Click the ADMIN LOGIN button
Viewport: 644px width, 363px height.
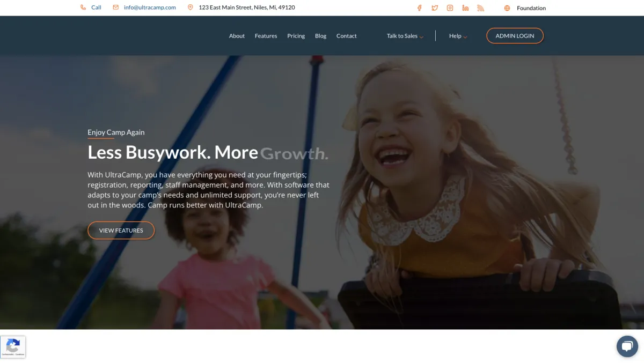click(515, 36)
